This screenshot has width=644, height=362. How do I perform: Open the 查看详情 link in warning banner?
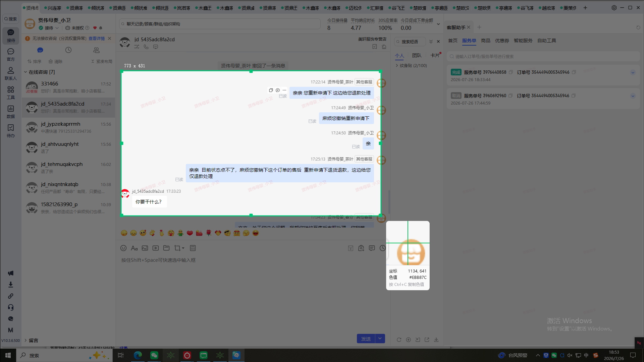click(97, 39)
